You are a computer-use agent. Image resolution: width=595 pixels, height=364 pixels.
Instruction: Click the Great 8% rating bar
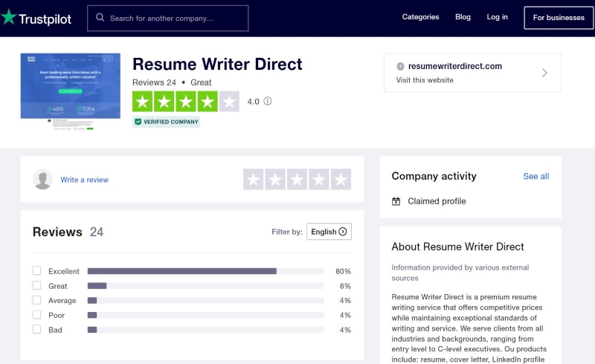tap(205, 286)
